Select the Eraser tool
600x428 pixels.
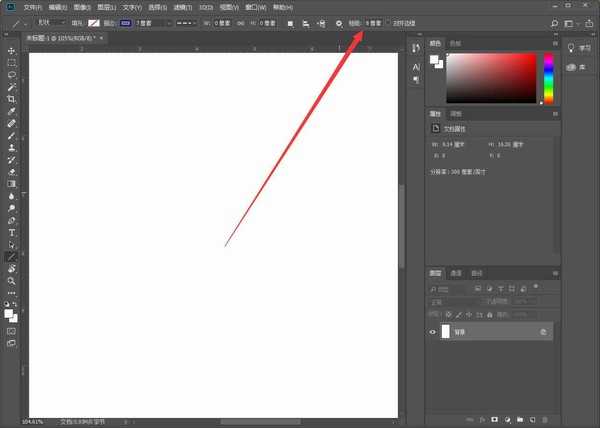click(x=12, y=171)
